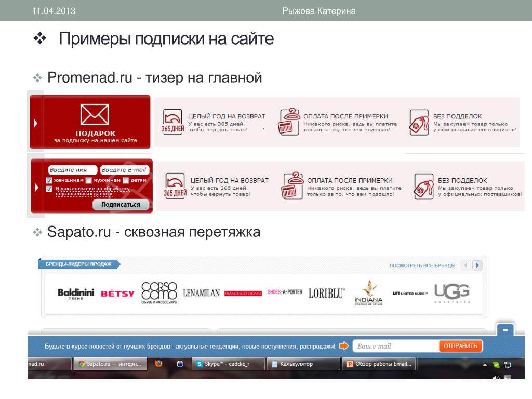Toggle the personal data consent checkbox
Image resolution: width=532 pixels, height=399 pixels.
point(49,189)
